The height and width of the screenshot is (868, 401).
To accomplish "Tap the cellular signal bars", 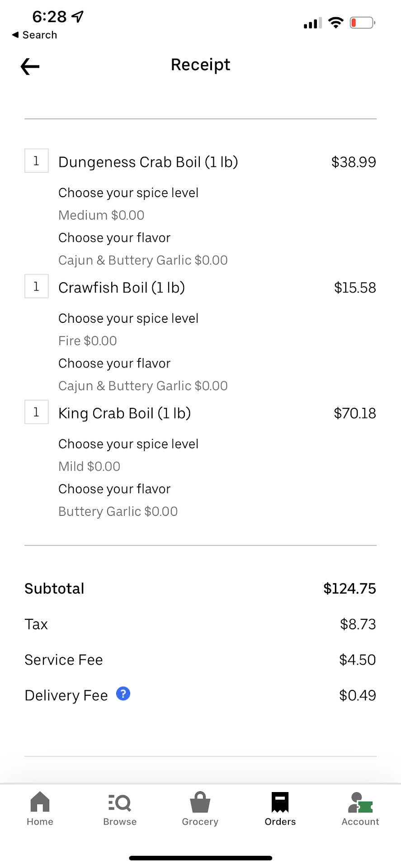I will (312, 23).
